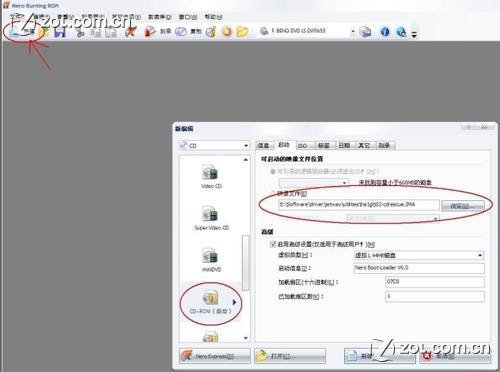500x372 pixels.
Task: Select the bootable logical drive radio button
Action: click(x=273, y=171)
